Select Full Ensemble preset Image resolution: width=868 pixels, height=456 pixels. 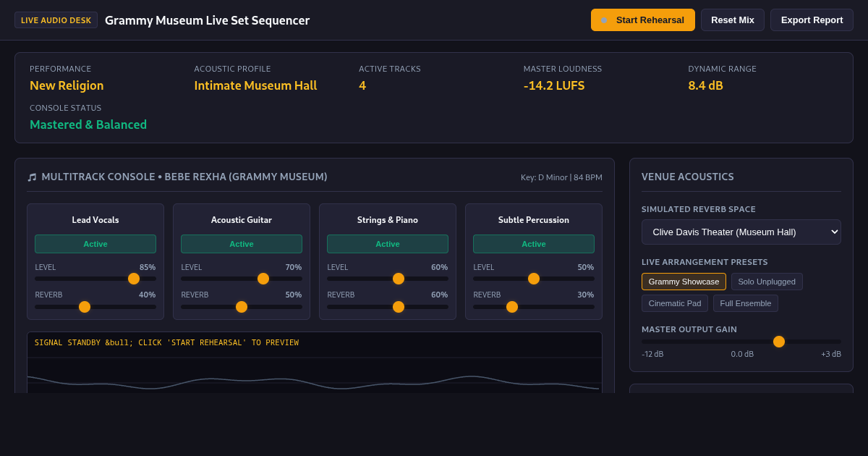(746, 303)
